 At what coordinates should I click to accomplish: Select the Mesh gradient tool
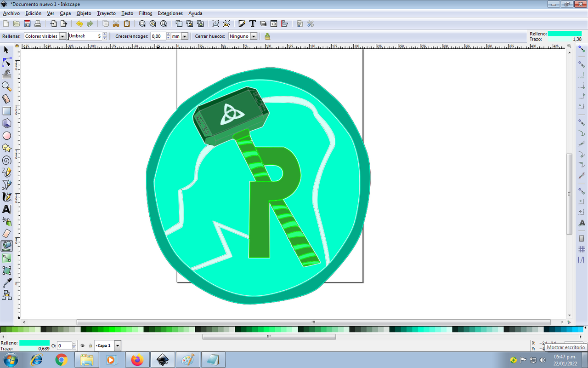(x=6, y=270)
